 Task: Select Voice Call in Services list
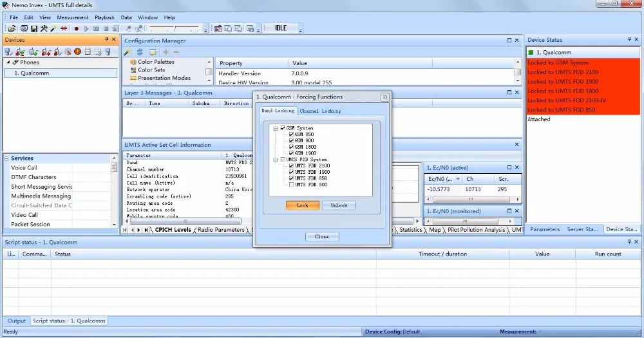click(24, 167)
